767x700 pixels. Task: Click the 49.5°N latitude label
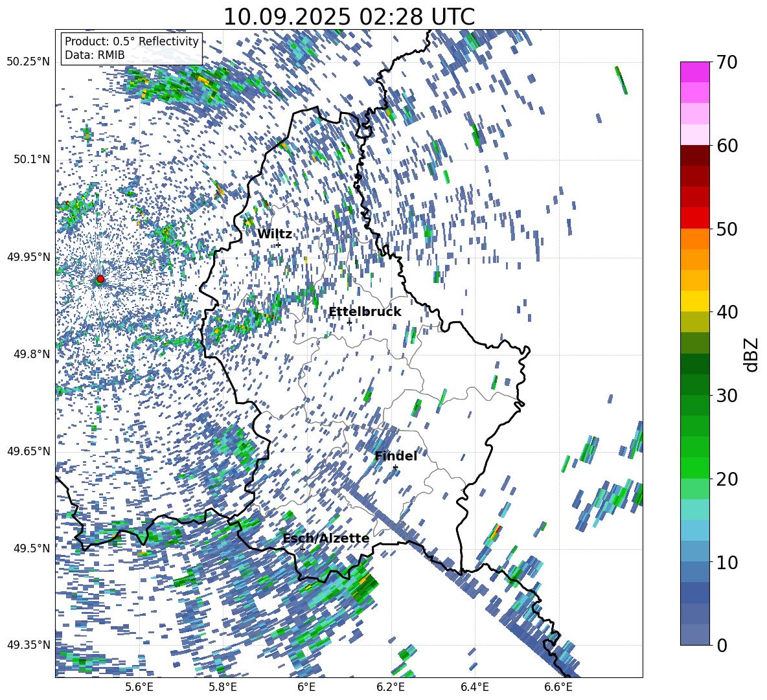[32, 548]
